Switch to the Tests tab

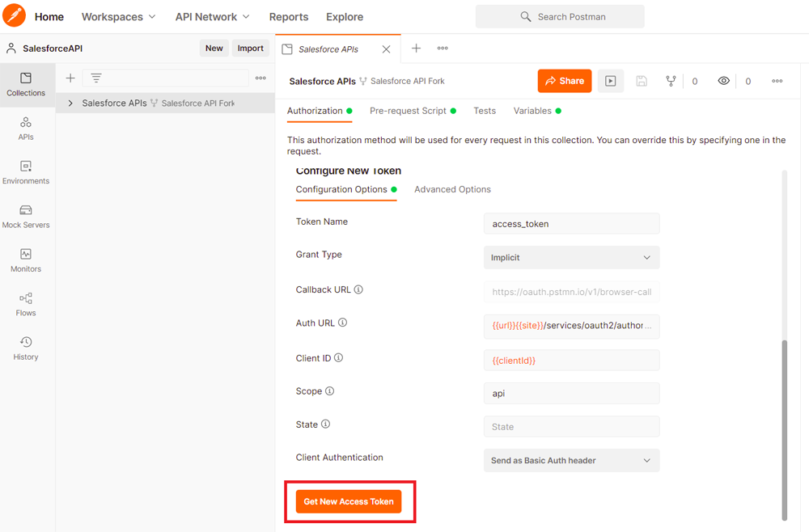485,111
